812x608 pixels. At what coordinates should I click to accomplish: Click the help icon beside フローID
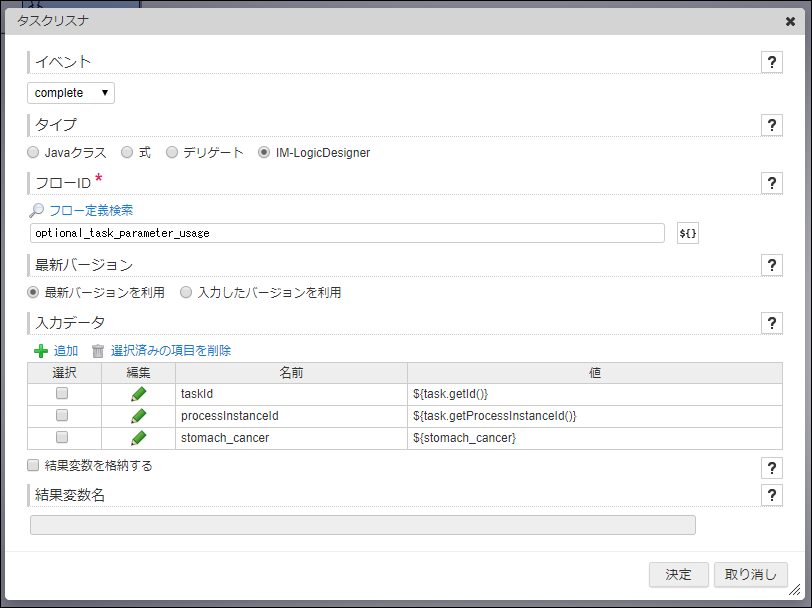771,183
